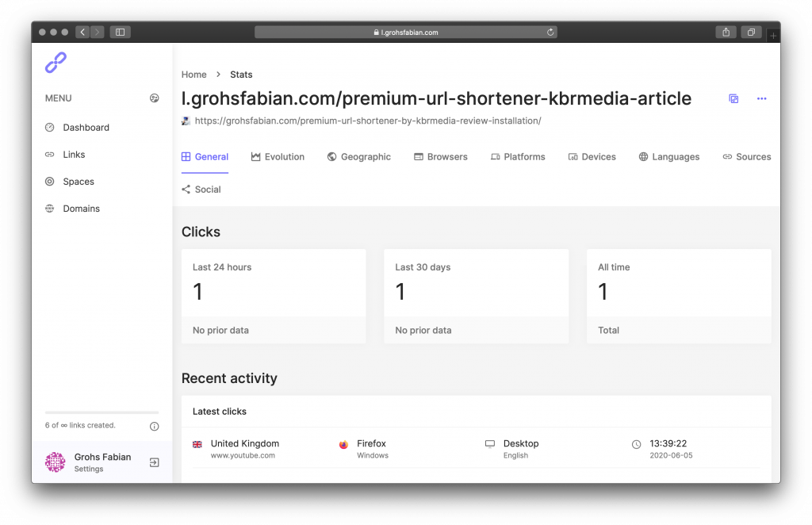Click the browser forward button

click(98, 32)
